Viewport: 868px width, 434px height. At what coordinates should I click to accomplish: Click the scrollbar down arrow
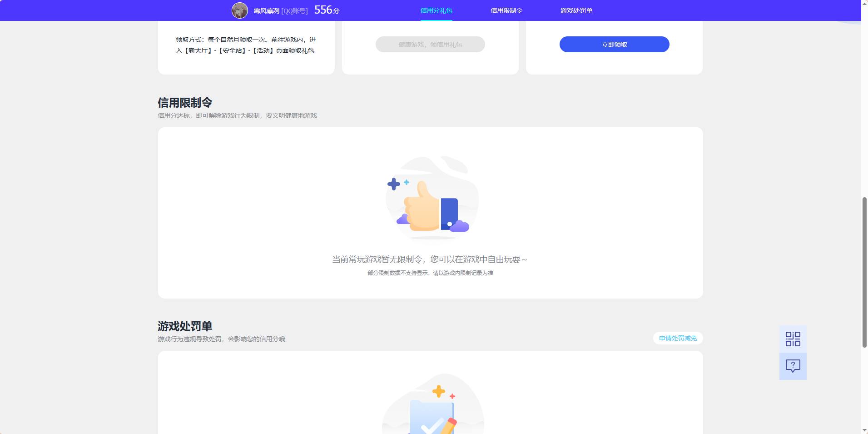(x=864, y=430)
